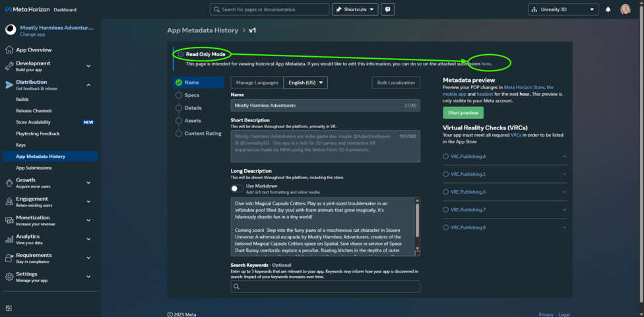Go to Release Channels in sidebar
Image resolution: width=644 pixels, height=317 pixels.
coord(34,111)
